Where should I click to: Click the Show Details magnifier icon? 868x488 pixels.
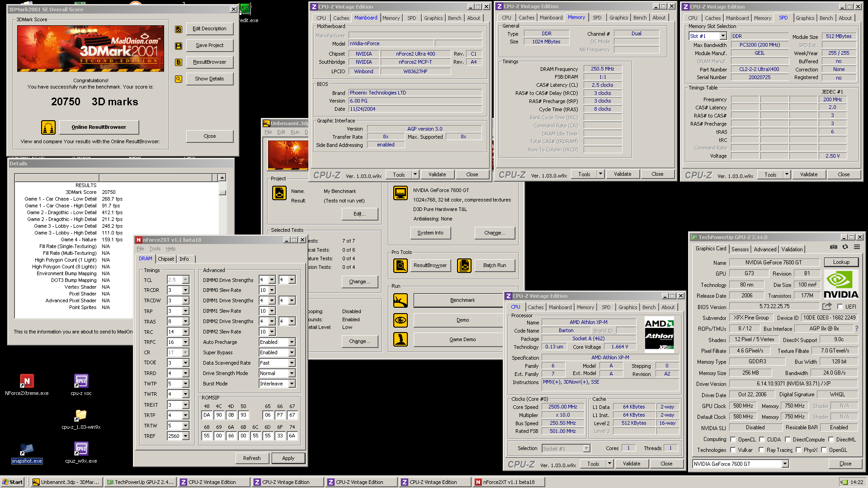[179, 79]
